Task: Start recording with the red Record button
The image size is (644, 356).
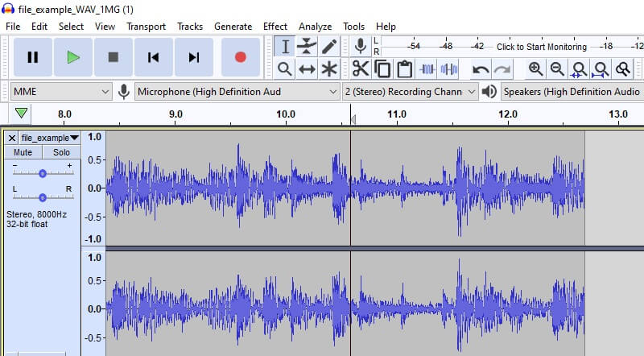Action: click(241, 57)
